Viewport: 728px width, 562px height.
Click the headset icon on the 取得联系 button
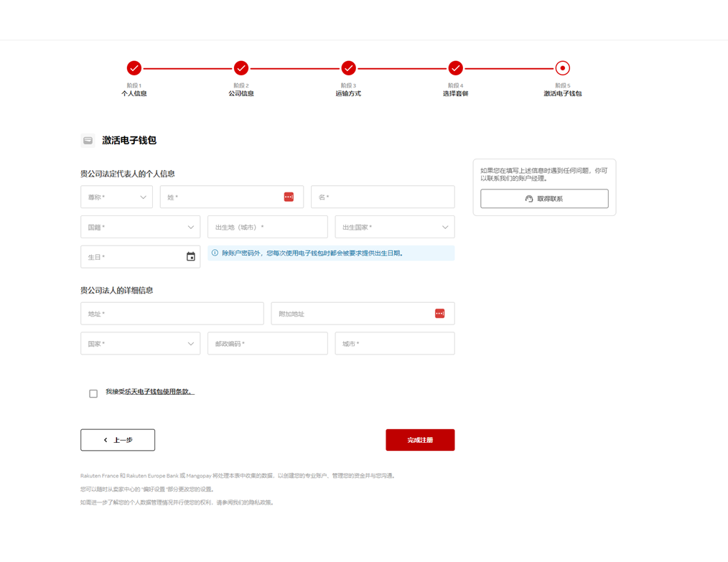[528, 199]
